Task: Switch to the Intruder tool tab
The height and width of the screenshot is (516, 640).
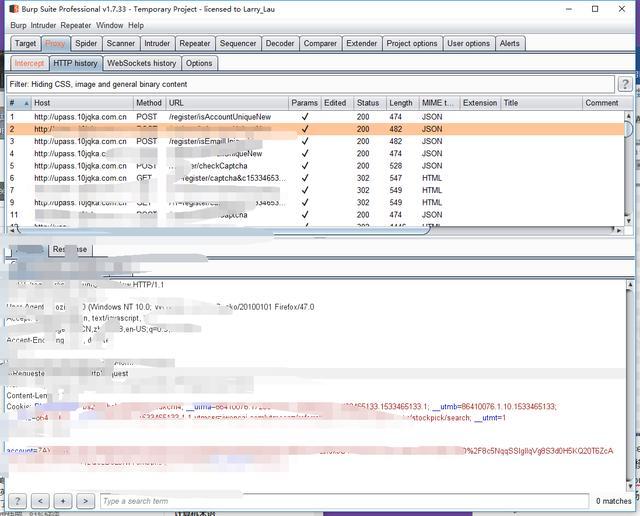Action: point(157,43)
